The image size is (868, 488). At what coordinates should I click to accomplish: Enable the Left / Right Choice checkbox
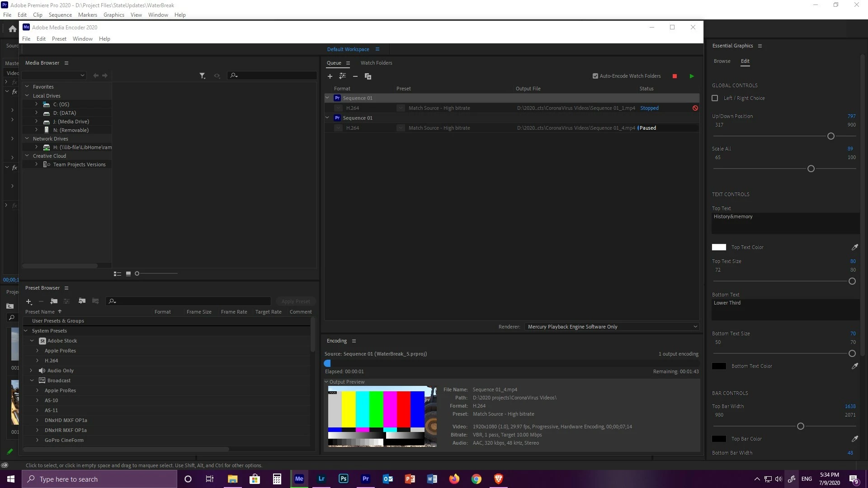(715, 98)
